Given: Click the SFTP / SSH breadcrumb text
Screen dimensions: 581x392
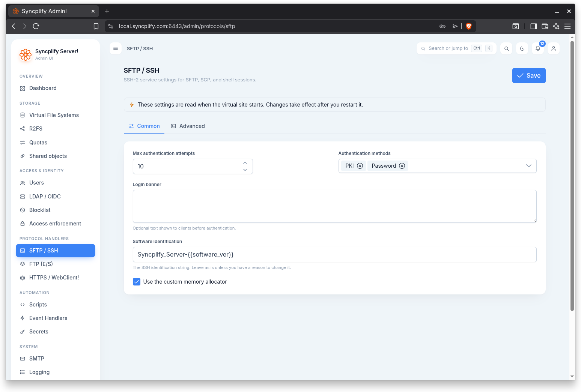Looking at the screenshot, I should [x=140, y=49].
